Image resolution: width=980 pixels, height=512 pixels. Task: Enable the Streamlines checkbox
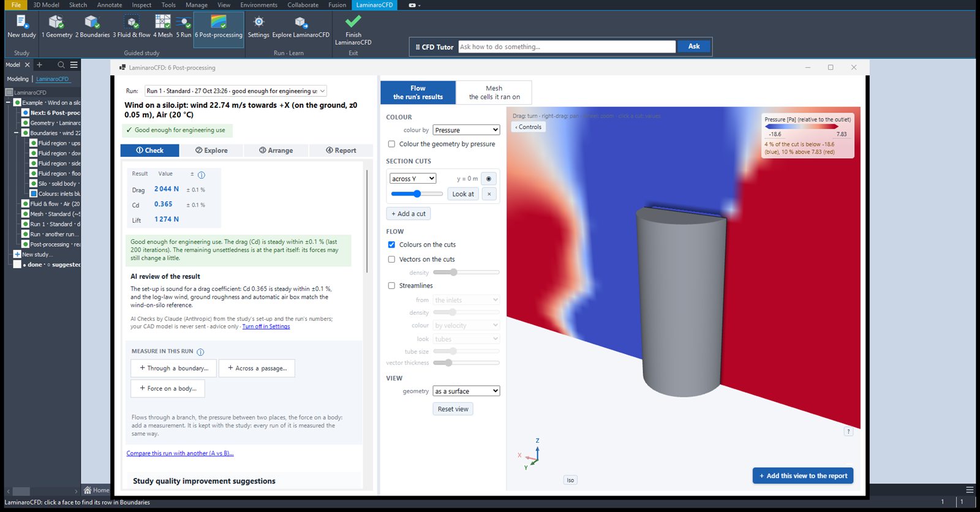[391, 285]
